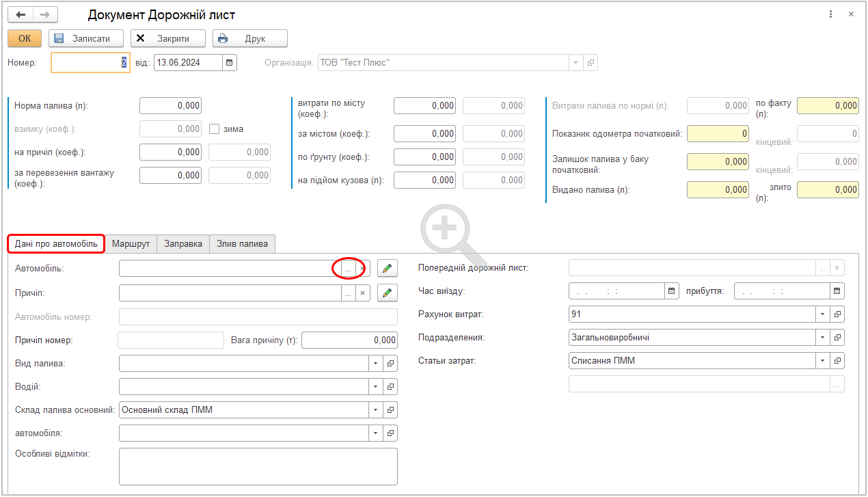868x497 pixels.
Task: Switch to the Дані про автомобіль tab
Action: click(56, 243)
